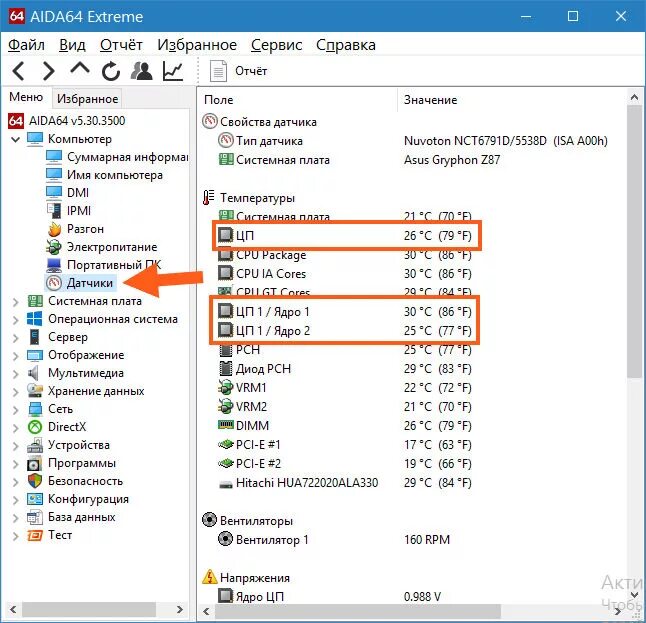
Task: Expand the Отображение tree node
Action: pyautogui.click(x=16, y=356)
